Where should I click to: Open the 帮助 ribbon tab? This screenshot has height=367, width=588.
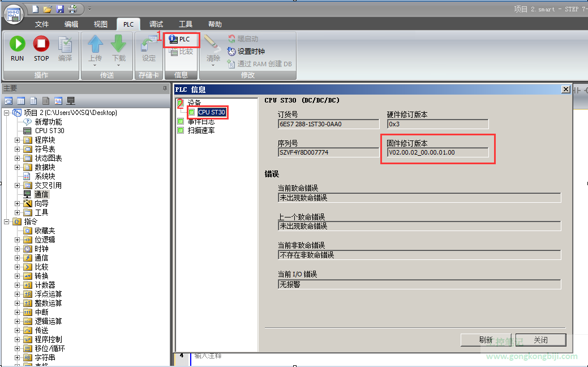point(215,24)
